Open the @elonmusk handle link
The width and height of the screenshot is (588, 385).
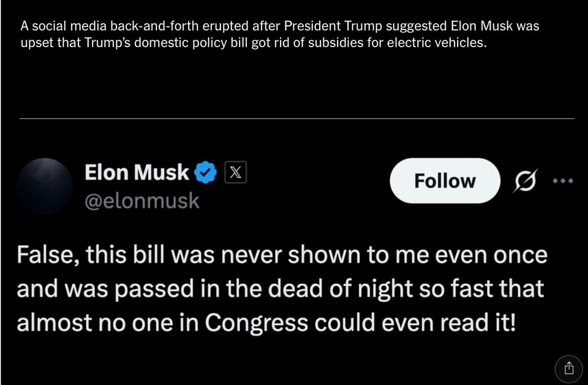click(141, 200)
